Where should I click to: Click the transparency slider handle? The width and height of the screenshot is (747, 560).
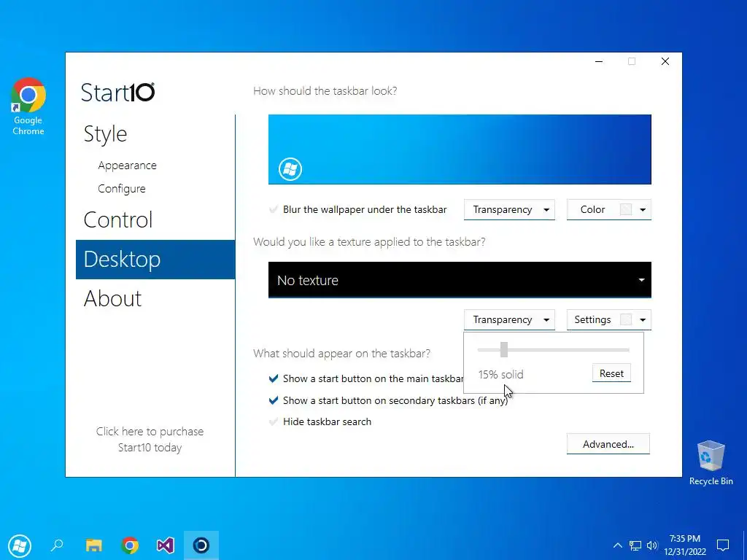click(504, 349)
